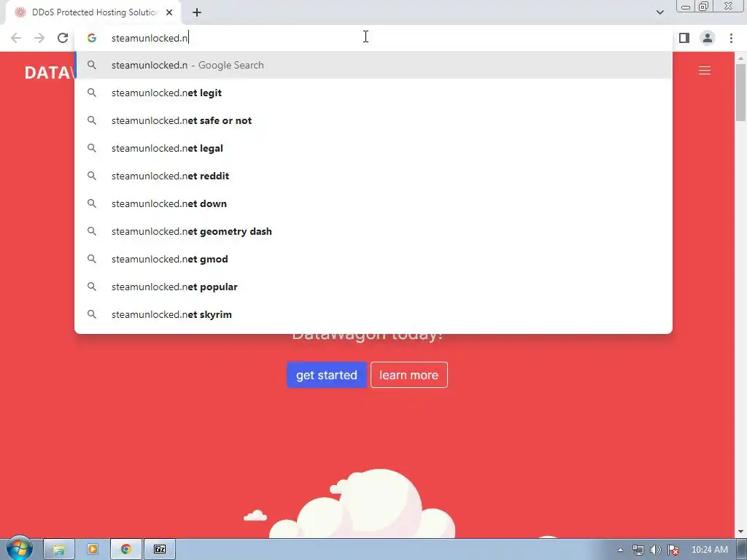The height and width of the screenshot is (560, 747).
Task: Show hidden system tray icons
Action: coord(620,550)
